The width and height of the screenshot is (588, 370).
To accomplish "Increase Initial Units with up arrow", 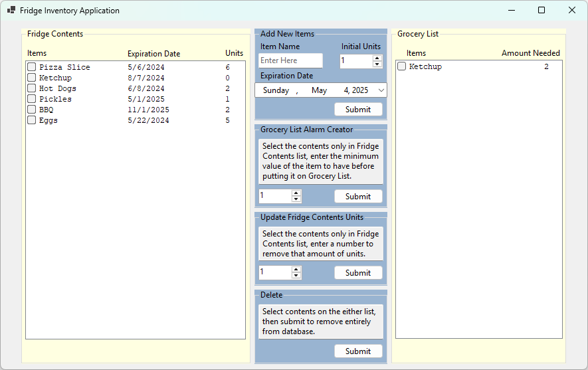I will [377, 58].
